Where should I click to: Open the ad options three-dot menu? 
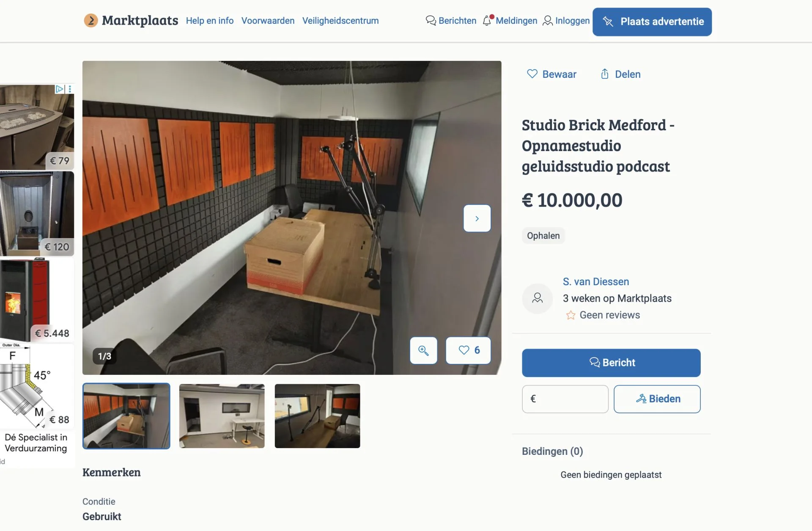(x=70, y=89)
